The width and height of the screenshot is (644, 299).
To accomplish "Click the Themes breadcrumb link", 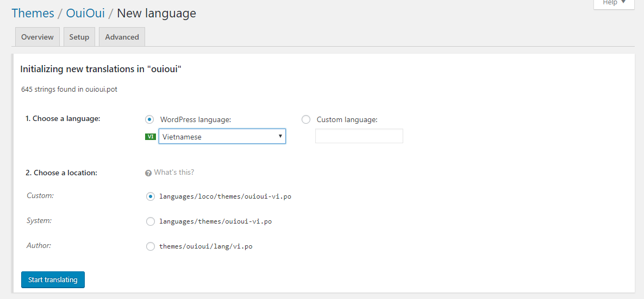I will click(x=33, y=13).
